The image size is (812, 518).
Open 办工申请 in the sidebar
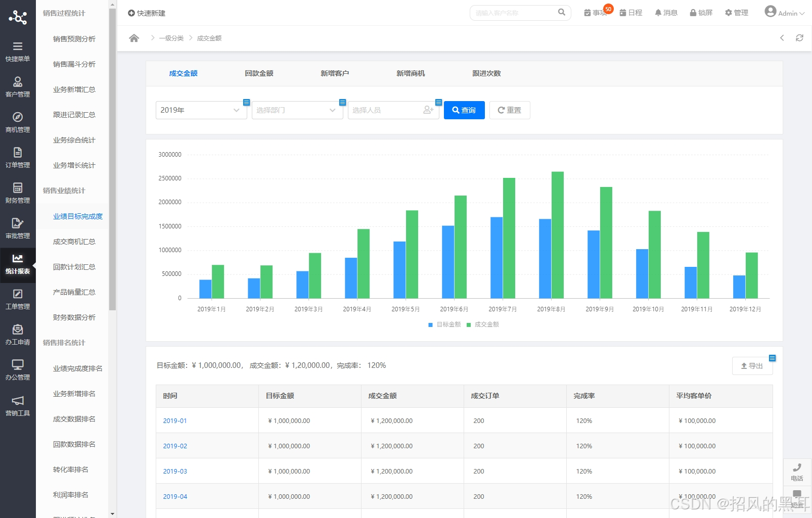click(18, 335)
